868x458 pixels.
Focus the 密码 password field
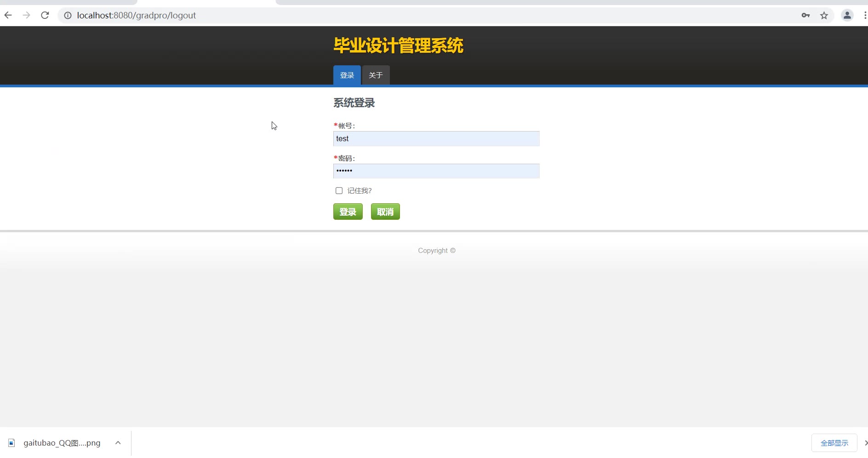point(436,171)
